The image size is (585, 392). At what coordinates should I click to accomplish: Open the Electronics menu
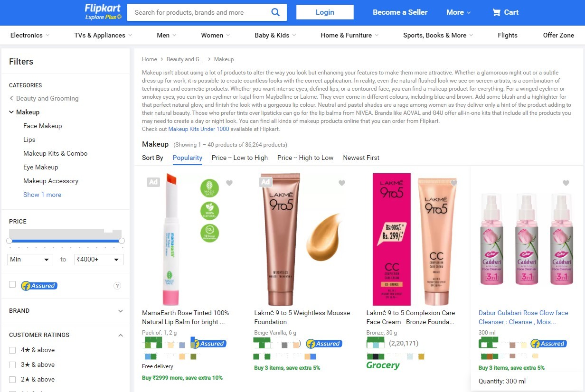pyautogui.click(x=30, y=35)
